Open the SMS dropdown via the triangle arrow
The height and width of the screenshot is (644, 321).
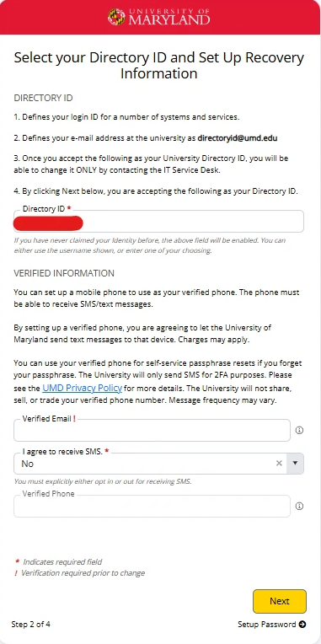point(295,464)
